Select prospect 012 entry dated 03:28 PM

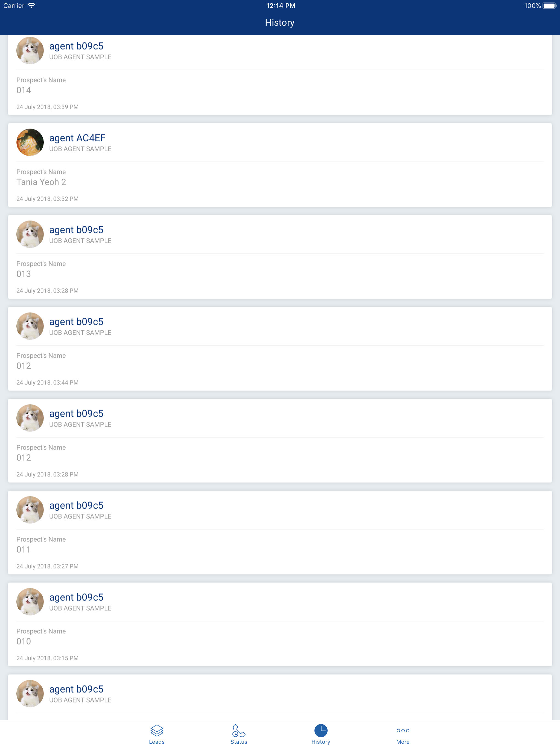pyautogui.click(x=280, y=440)
